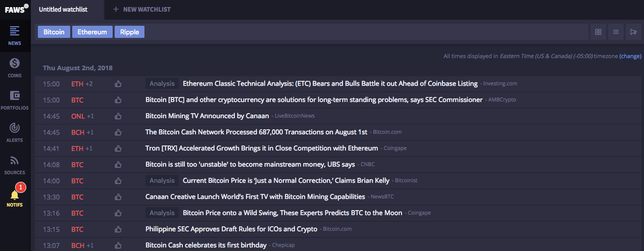The image size is (644, 251).
Task: Like the Canaan Creative World's First TV article
Action: click(118, 197)
